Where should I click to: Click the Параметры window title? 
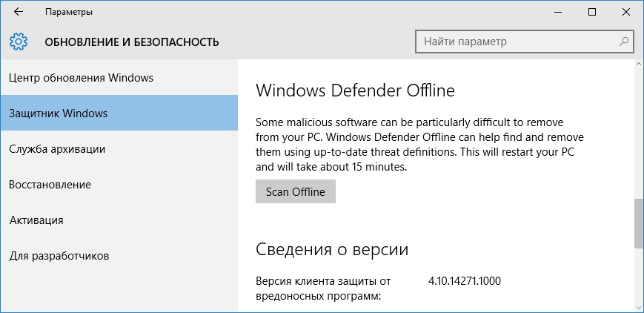(x=69, y=13)
